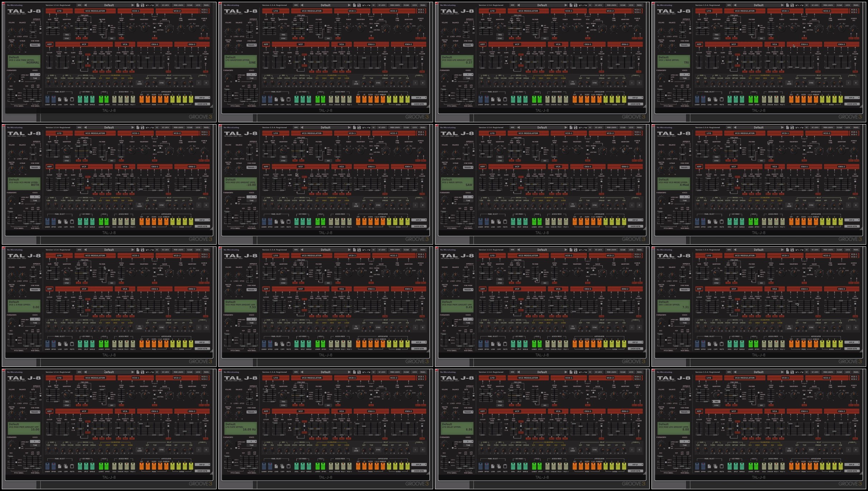The height and width of the screenshot is (491, 868).
Task: Toggle the PW MOD INV button in the NORMAL frame
Action: click(112, 38)
